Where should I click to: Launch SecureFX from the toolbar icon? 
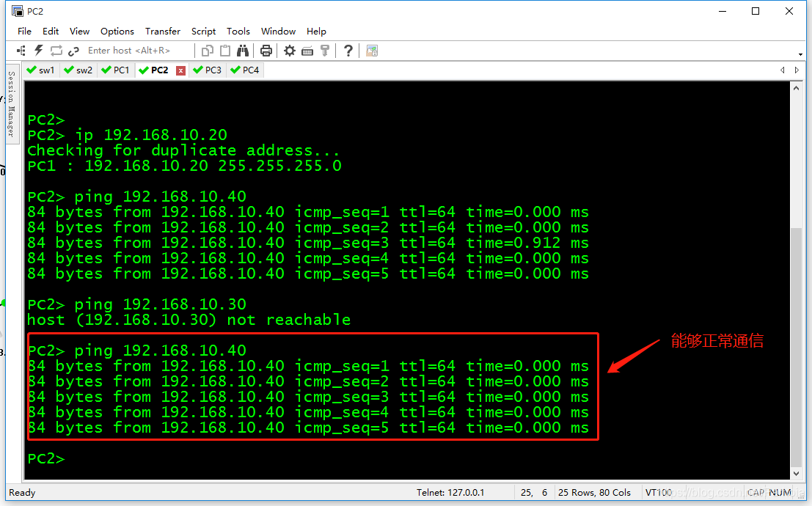(372, 51)
